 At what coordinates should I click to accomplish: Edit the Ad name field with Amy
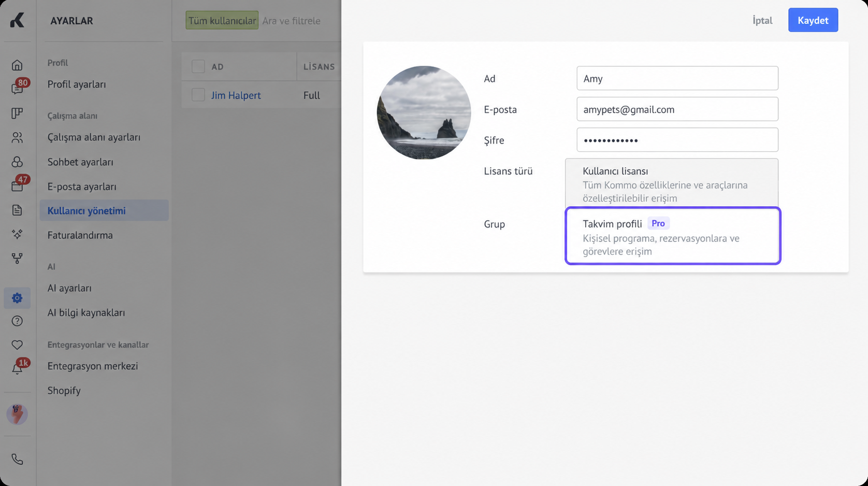pyautogui.click(x=677, y=78)
